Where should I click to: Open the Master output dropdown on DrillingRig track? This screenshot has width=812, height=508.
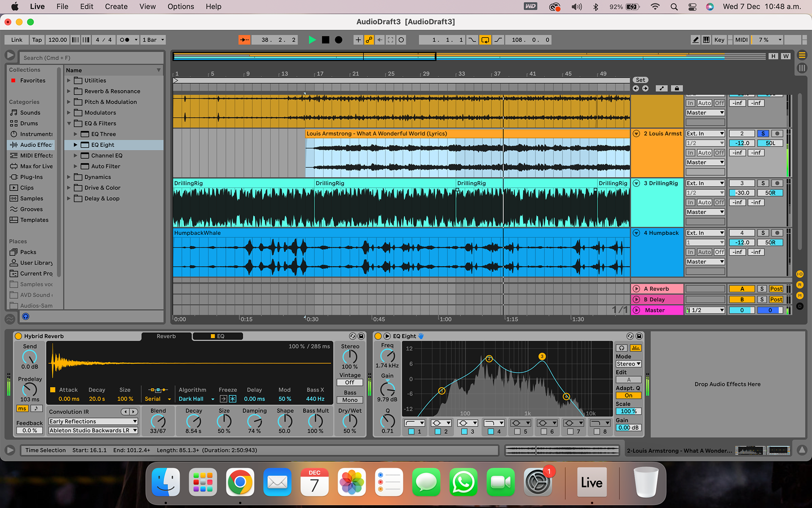click(705, 212)
